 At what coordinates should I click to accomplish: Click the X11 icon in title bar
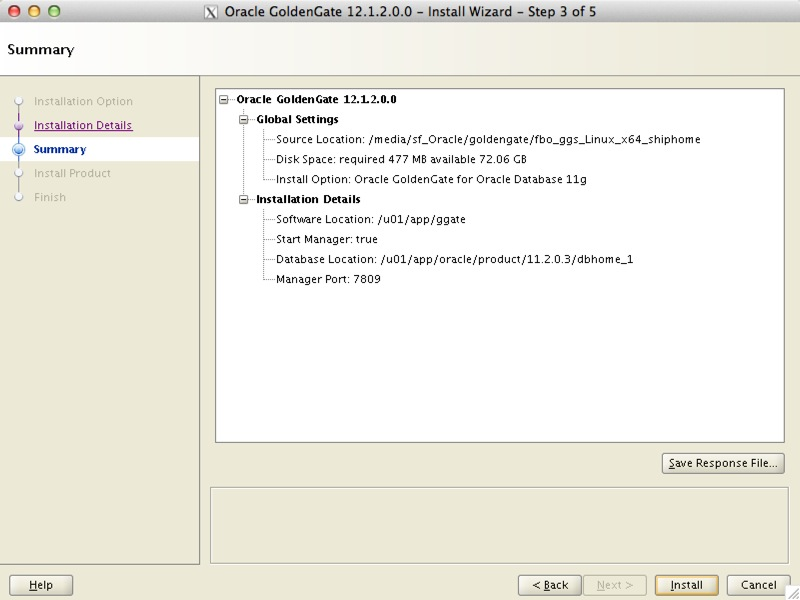211,12
